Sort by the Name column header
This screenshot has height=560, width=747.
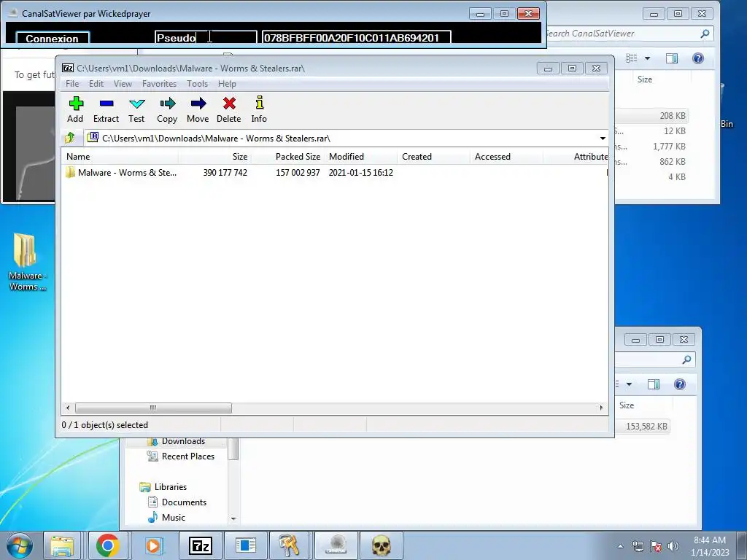click(120, 157)
